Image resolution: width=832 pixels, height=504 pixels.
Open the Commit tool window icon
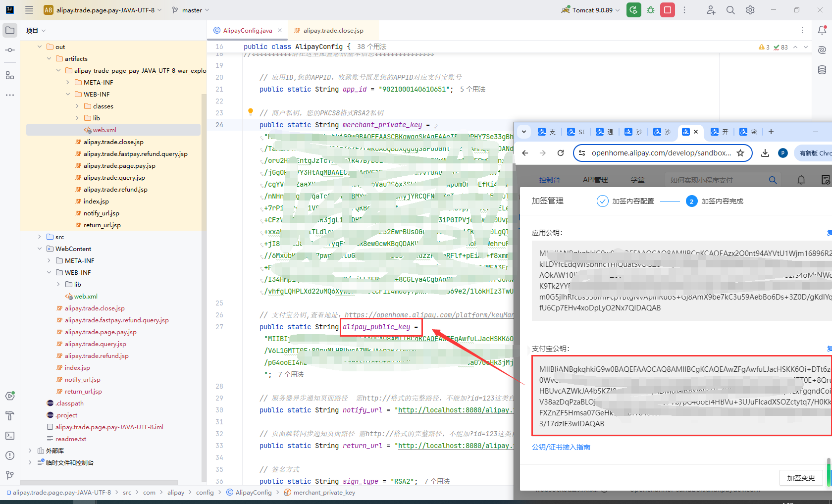coord(10,50)
